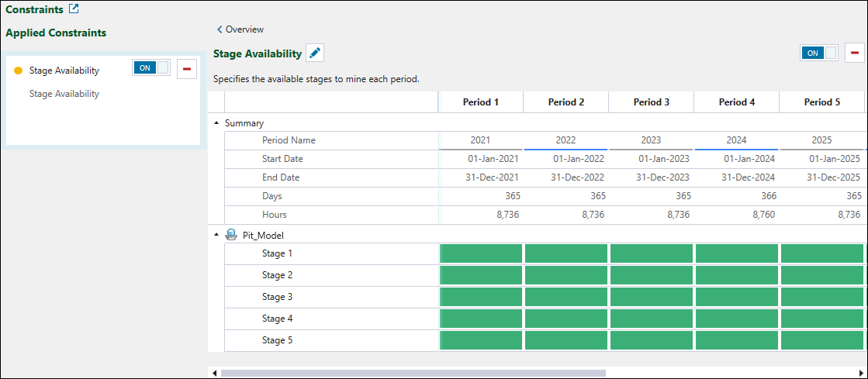Click the Pit_Model icon
Image resolution: width=868 pixels, height=379 pixels.
click(231, 235)
